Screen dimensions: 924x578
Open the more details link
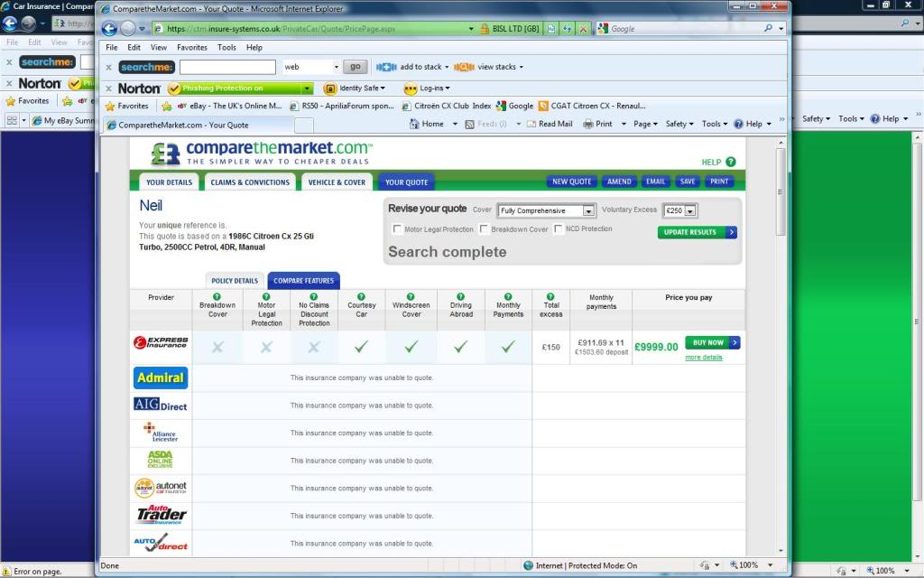tap(703, 358)
